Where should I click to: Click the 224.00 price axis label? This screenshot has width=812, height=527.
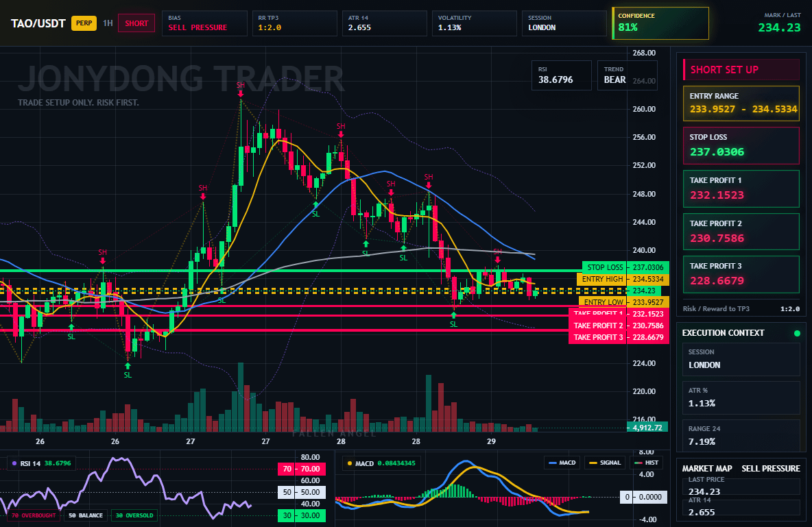644,363
